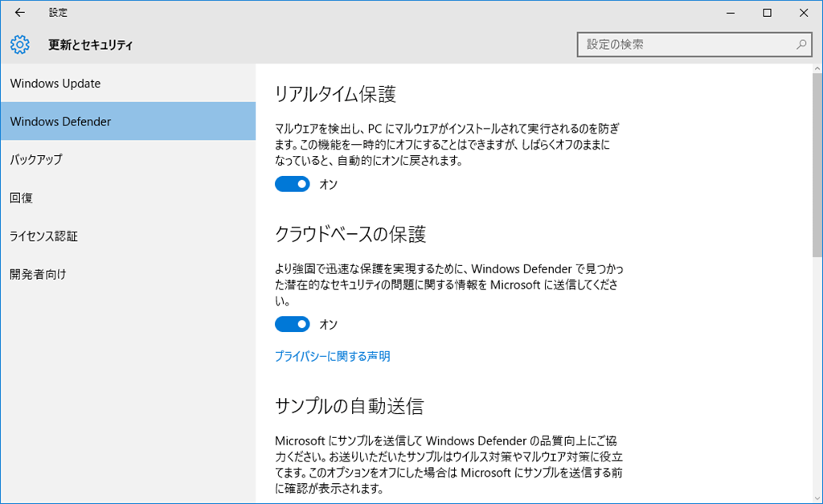The height and width of the screenshot is (504, 823).
Task: Go back using the back arrow
Action: point(18,12)
